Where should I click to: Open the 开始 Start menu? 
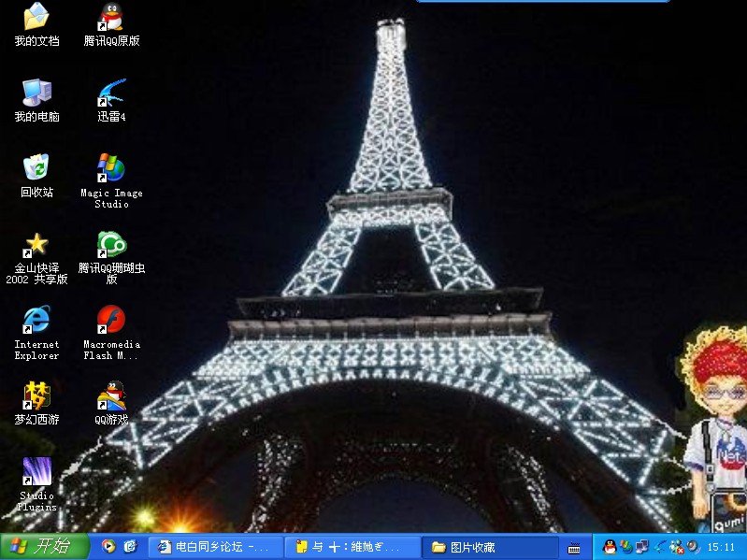pyautogui.click(x=44, y=547)
